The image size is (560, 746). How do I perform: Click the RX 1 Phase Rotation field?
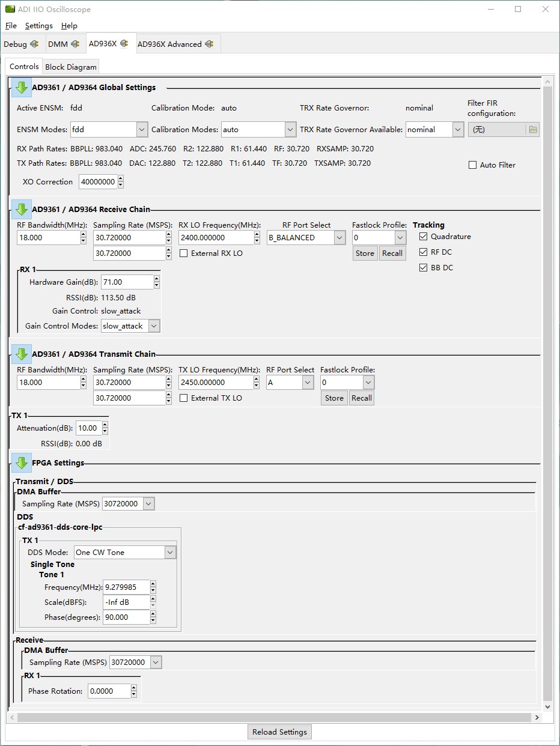point(109,691)
